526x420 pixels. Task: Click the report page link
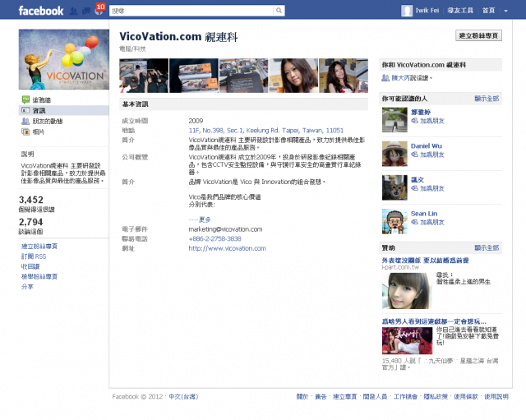point(39,277)
